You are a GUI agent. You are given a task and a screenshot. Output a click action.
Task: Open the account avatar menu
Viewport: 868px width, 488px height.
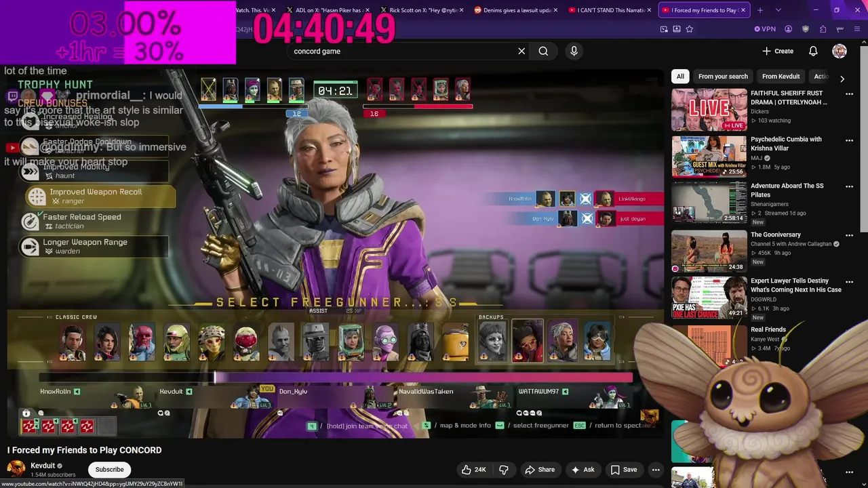click(x=840, y=51)
